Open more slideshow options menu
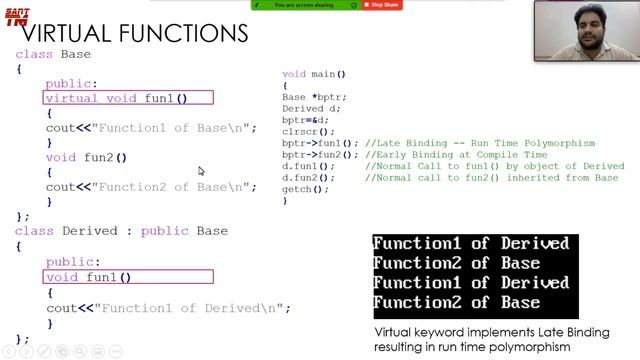Screen dimensions: 640x360 point(116,351)
